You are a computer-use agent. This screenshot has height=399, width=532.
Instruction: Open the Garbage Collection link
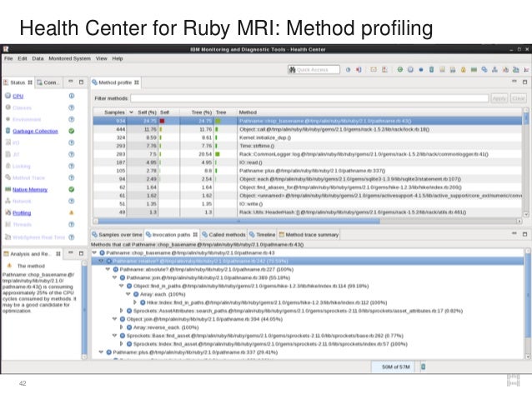pos(35,131)
